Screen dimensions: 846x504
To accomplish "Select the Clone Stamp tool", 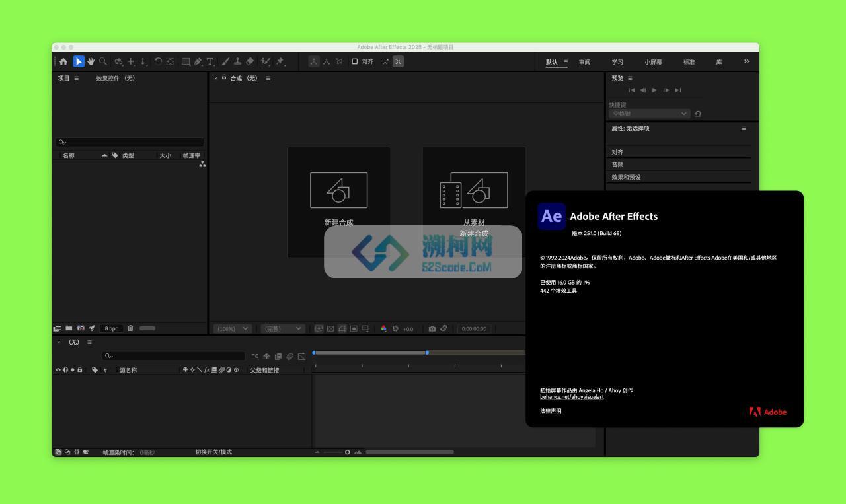I will tap(238, 61).
